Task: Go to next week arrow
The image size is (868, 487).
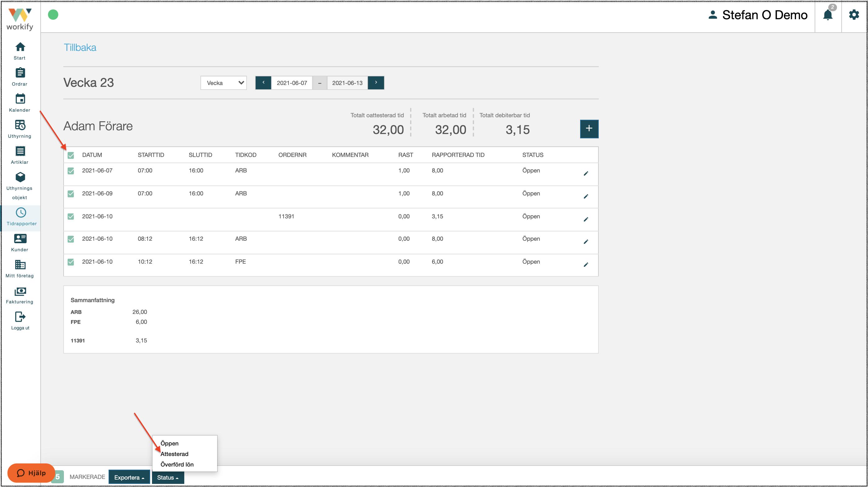Action: tap(376, 83)
